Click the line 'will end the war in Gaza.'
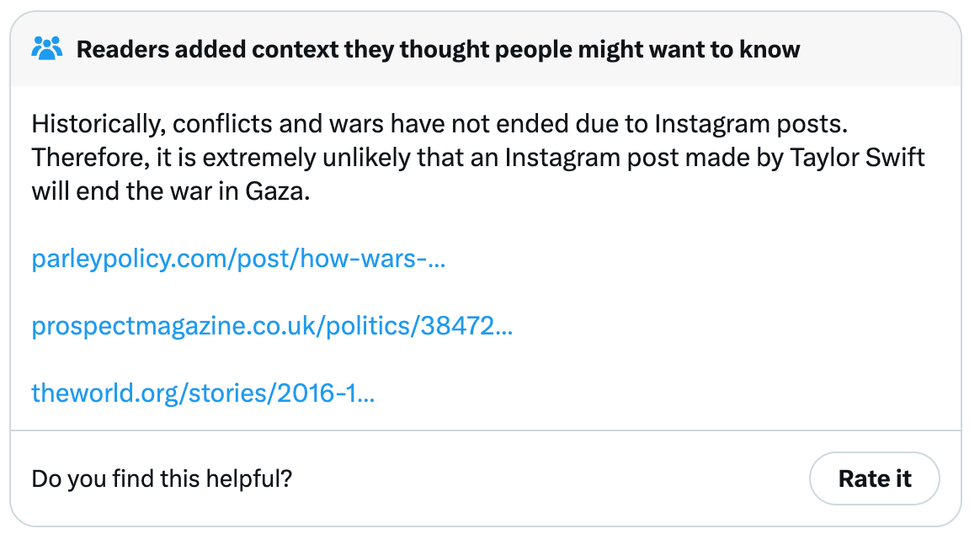This screenshot has width=980, height=541. tap(171, 191)
